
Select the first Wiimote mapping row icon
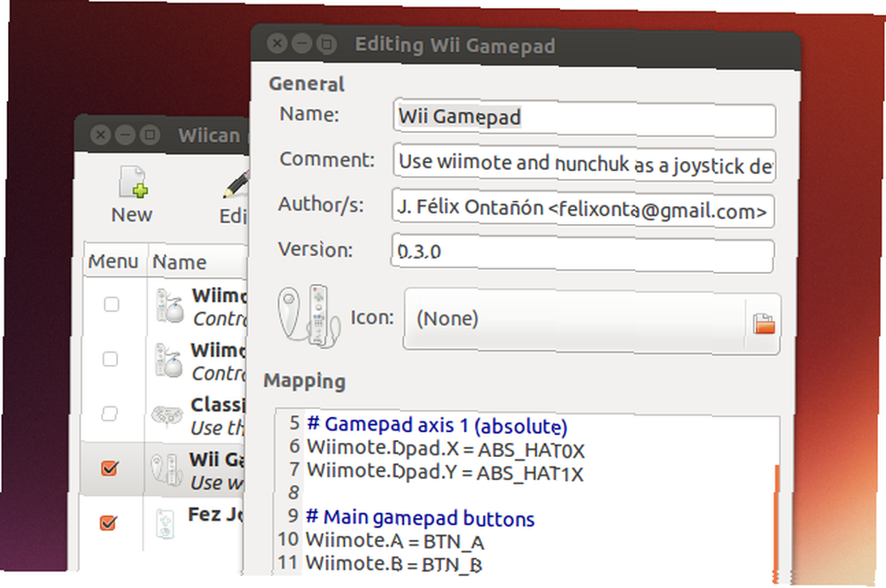tap(169, 306)
